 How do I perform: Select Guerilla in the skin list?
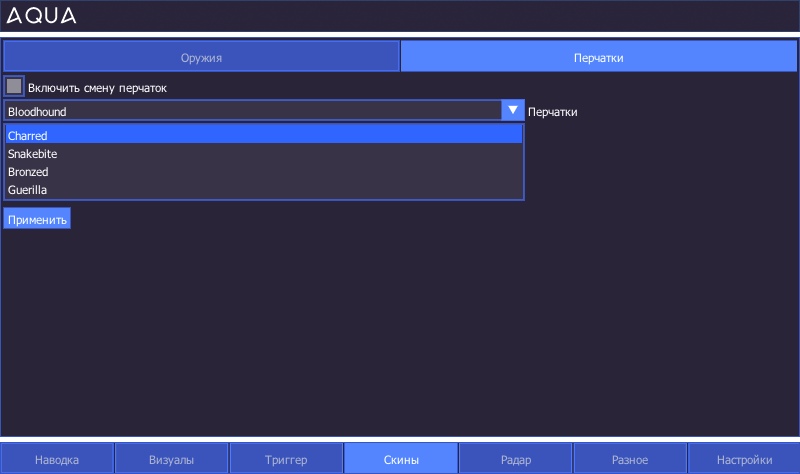(x=264, y=189)
